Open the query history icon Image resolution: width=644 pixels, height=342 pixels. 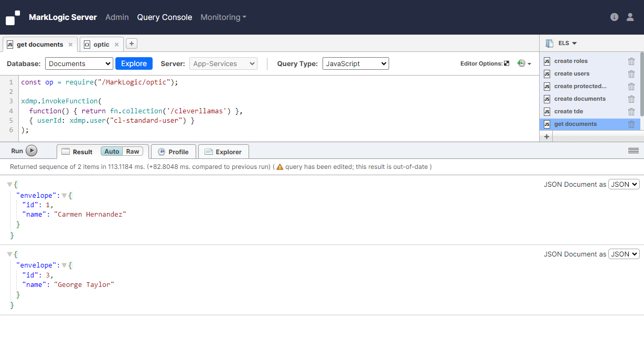(x=521, y=63)
